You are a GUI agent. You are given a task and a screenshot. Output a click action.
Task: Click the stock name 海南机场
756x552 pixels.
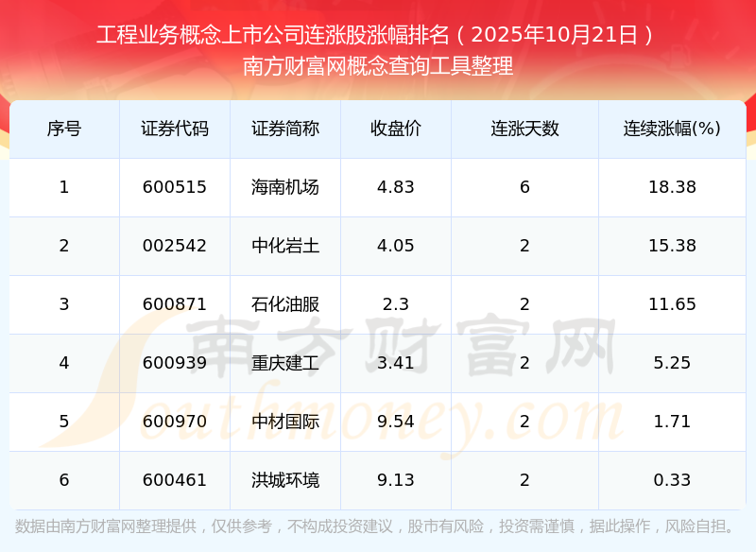tap(285, 187)
